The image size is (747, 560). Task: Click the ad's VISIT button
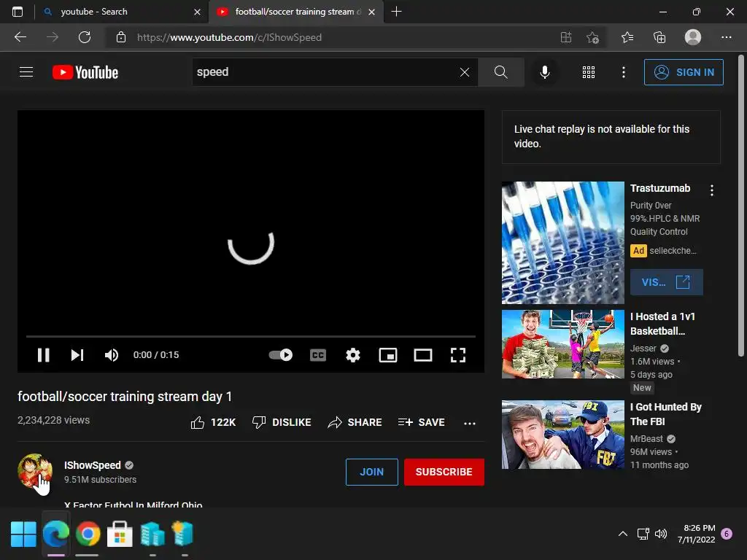click(666, 282)
